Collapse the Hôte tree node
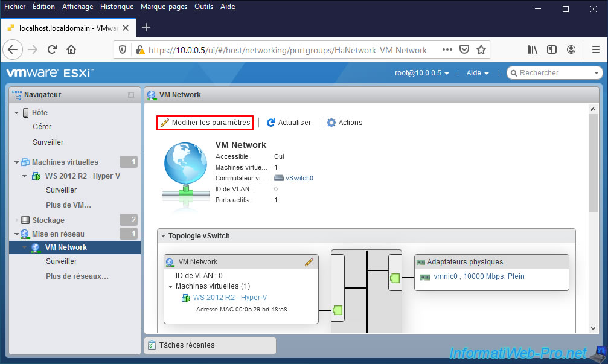The width and height of the screenshot is (608, 364). (17, 113)
